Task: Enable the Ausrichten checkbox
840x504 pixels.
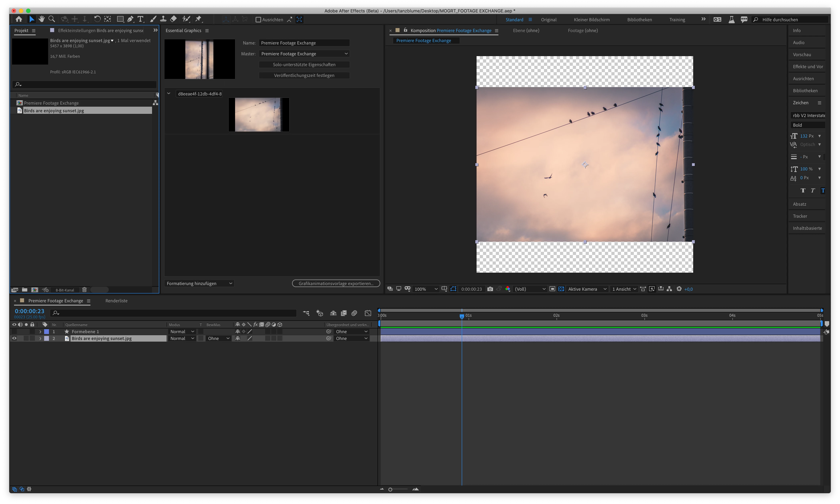Action: coord(258,20)
